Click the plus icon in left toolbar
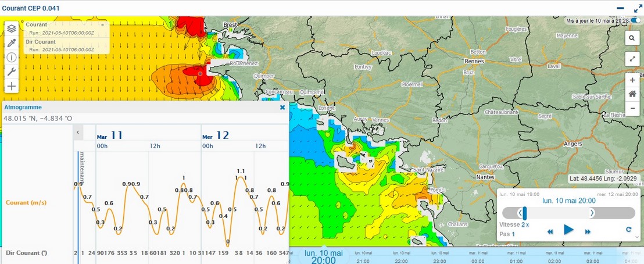 click(12, 87)
